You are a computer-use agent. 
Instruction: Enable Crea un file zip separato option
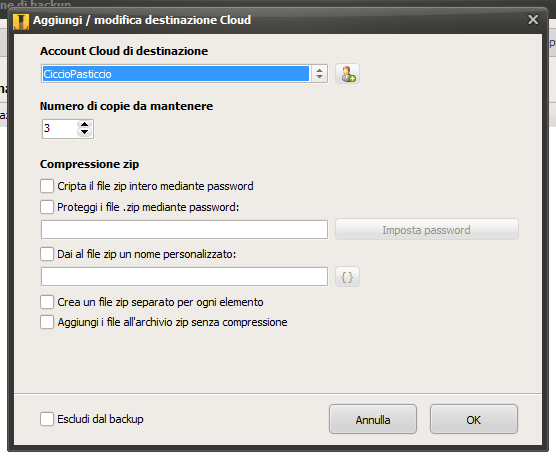[x=47, y=302]
